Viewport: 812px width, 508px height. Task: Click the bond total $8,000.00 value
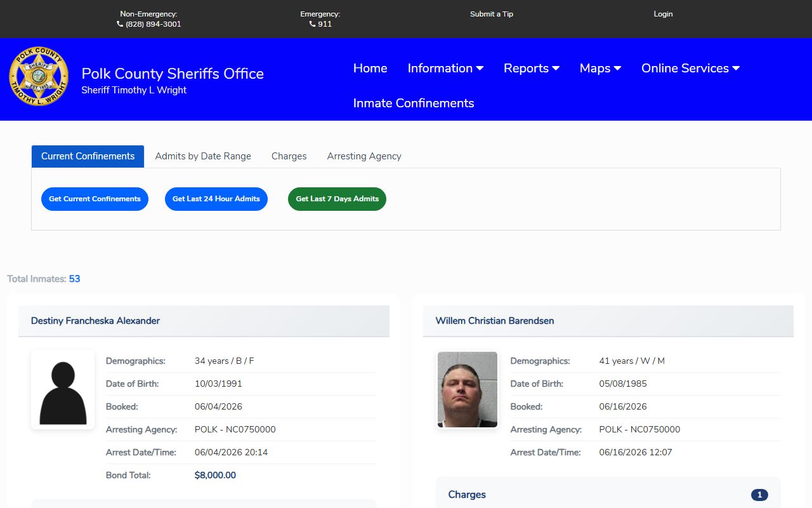[x=215, y=475]
